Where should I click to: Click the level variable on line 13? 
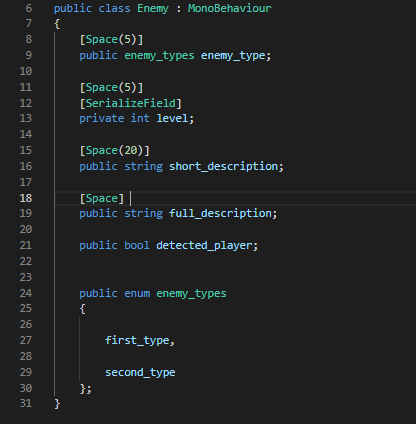172,118
